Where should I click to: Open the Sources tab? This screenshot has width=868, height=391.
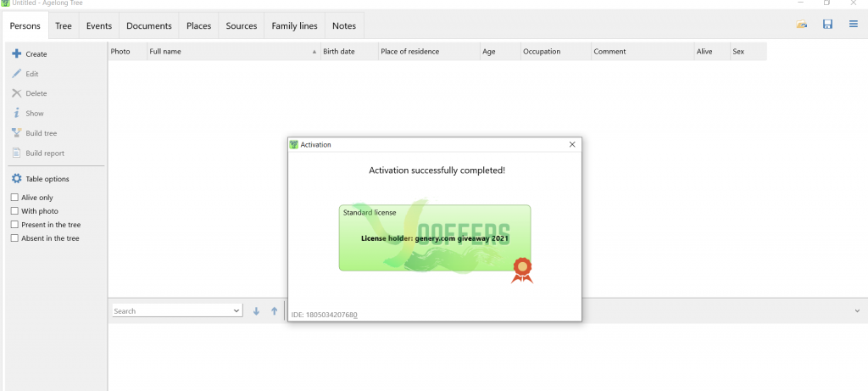point(242,26)
